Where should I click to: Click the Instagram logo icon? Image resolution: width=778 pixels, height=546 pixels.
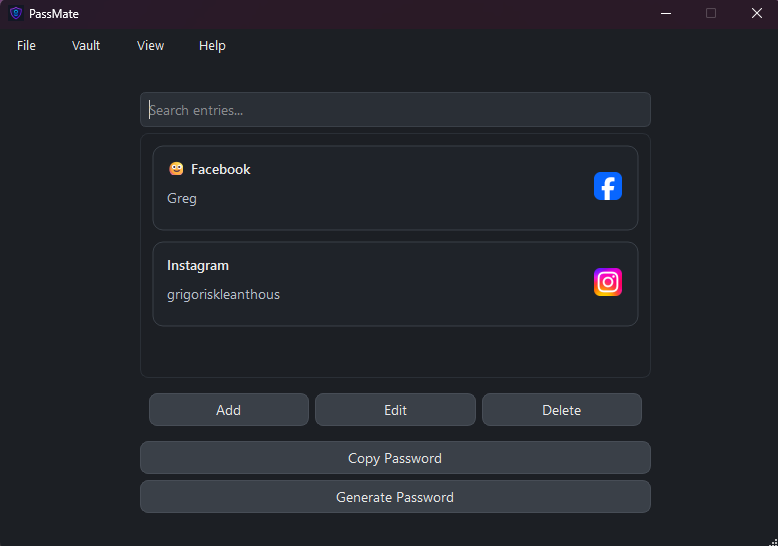(x=608, y=282)
